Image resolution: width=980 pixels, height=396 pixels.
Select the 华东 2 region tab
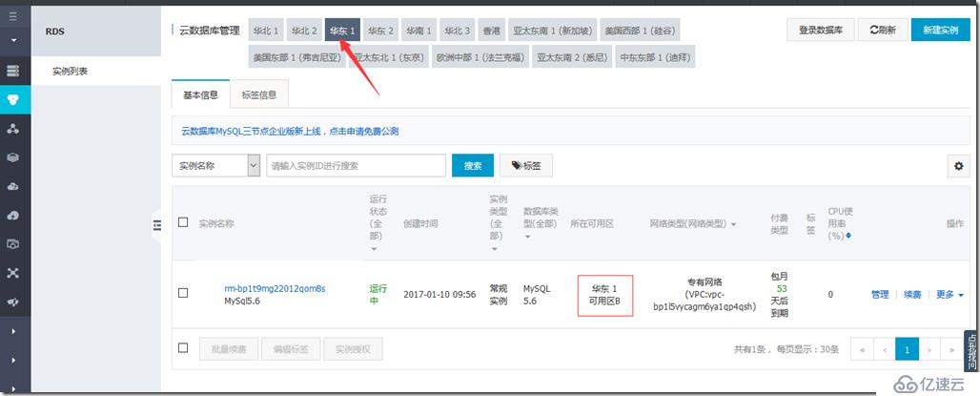tap(380, 30)
